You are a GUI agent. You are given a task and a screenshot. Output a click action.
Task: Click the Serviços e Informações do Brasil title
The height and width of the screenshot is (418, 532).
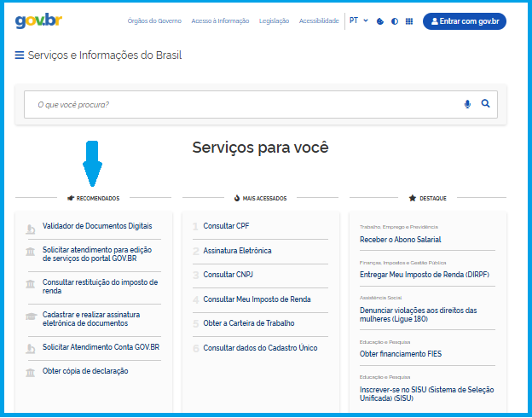[x=105, y=55]
